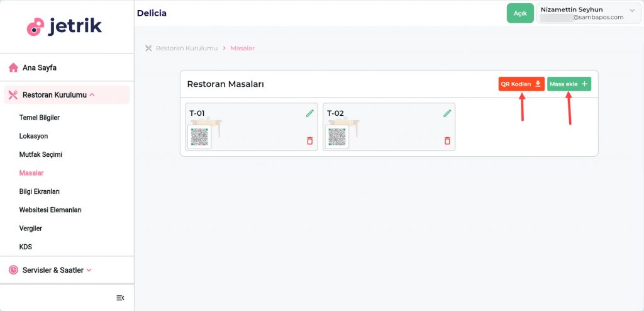
Task: Click the Jetrik logo
Action: pyautogui.click(x=65, y=26)
